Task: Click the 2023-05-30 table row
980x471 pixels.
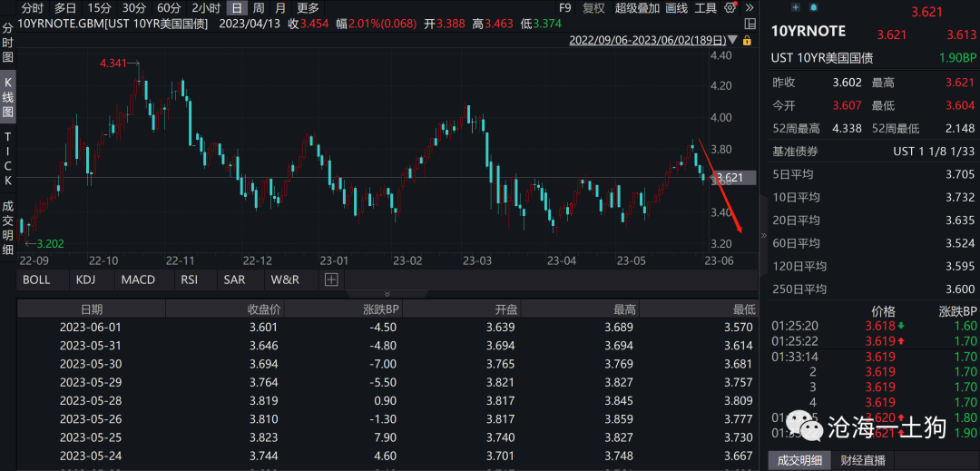Action: tap(387, 364)
